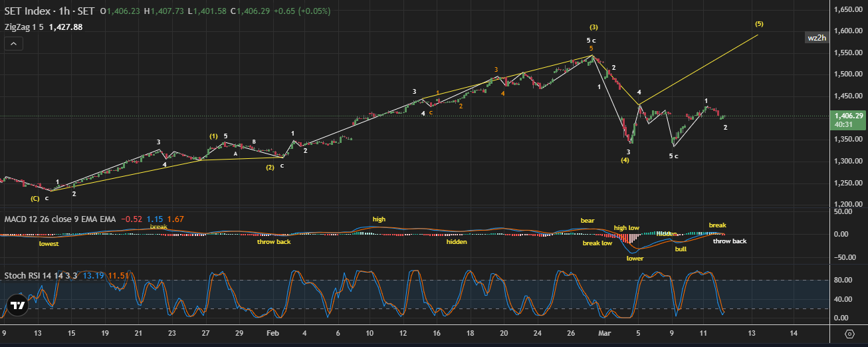Click the 1,300.00 price axis label
The width and height of the screenshot is (868, 347).
coord(848,162)
